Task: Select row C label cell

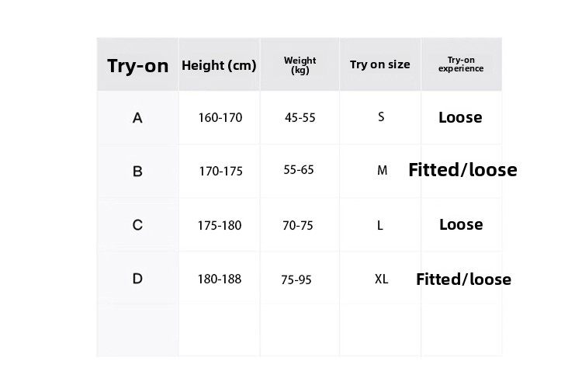Action: click(x=137, y=225)
